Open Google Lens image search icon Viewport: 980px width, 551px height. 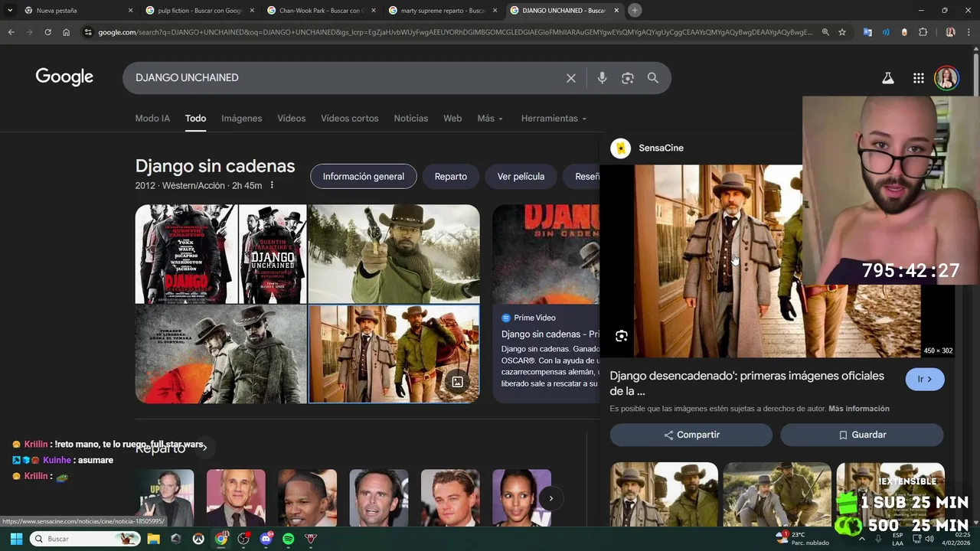click(628, 78)
